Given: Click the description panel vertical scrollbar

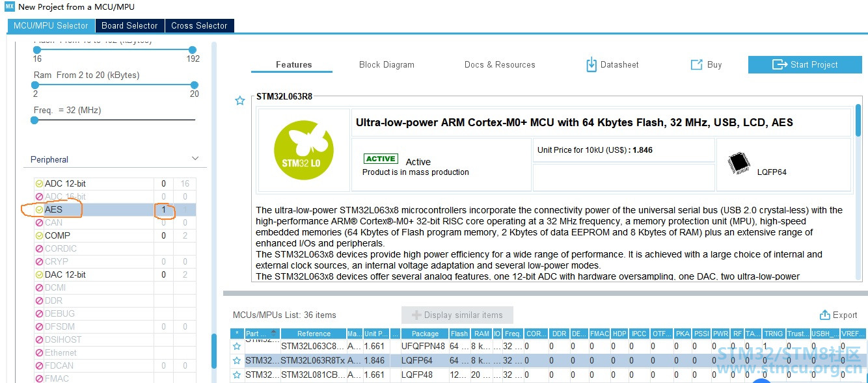Looking at the screenshot, I should [x=858, y=120].
